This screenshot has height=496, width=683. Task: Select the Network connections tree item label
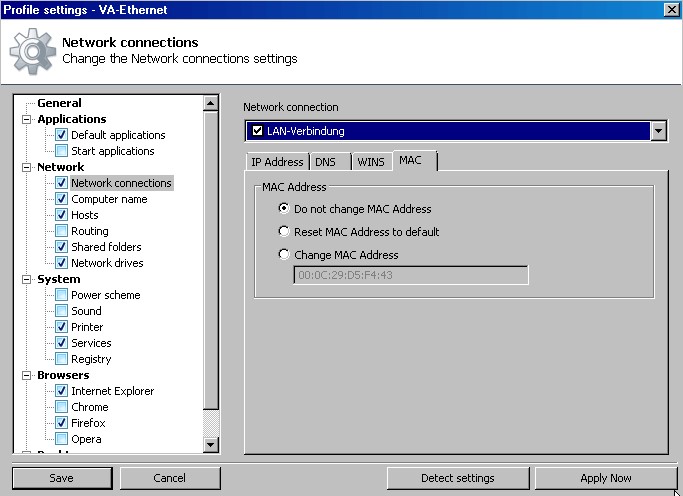(122, 183)
